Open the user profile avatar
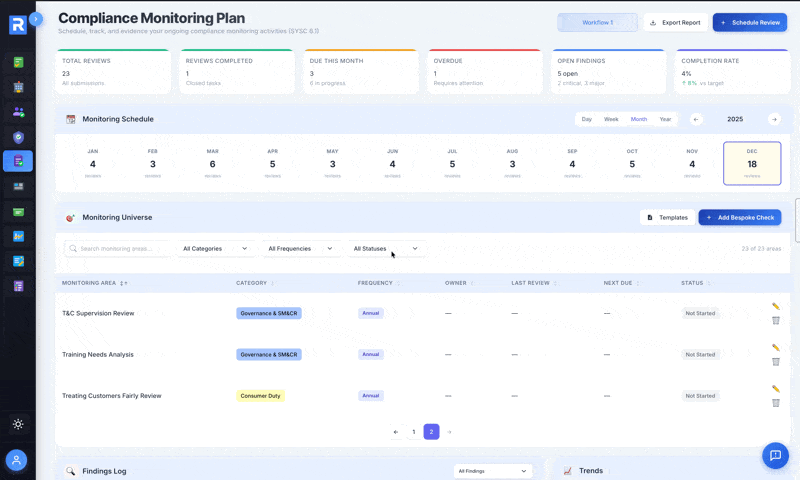The width and height of the screenshot is (800, 480). [16, 460]
